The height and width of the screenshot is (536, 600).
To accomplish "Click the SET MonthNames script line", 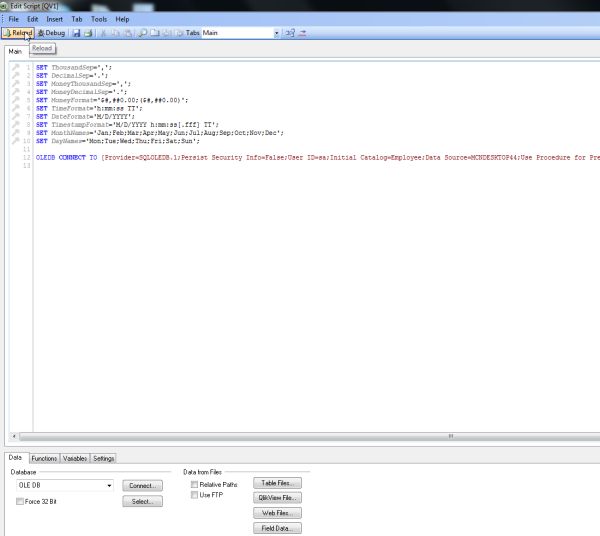I will point(160,133).
